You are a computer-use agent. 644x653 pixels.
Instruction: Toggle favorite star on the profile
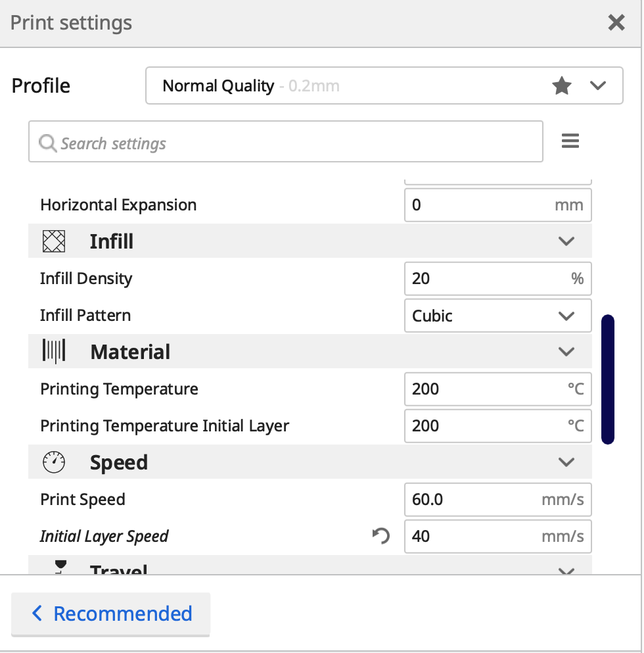pyautogui.click(x=562, y=85)
